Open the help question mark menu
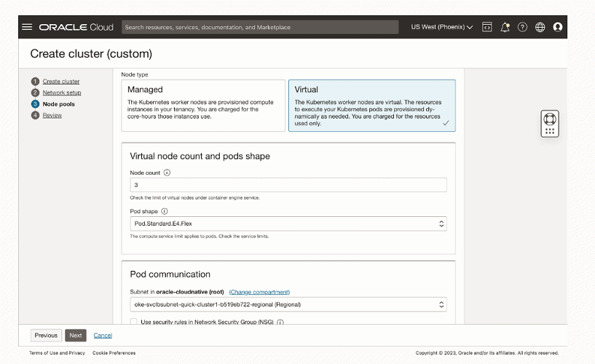The image size is (595, 364). click(522, 27)
